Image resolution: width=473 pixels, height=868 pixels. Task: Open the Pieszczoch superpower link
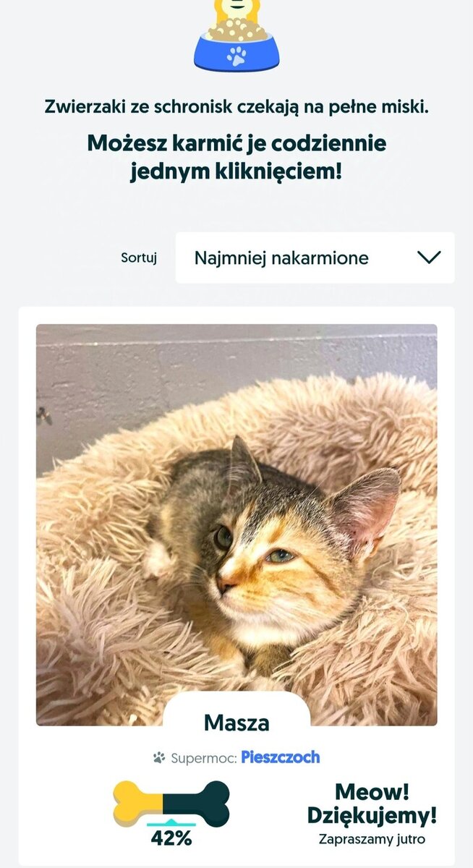pyautogui.click(x=281, y=757)
